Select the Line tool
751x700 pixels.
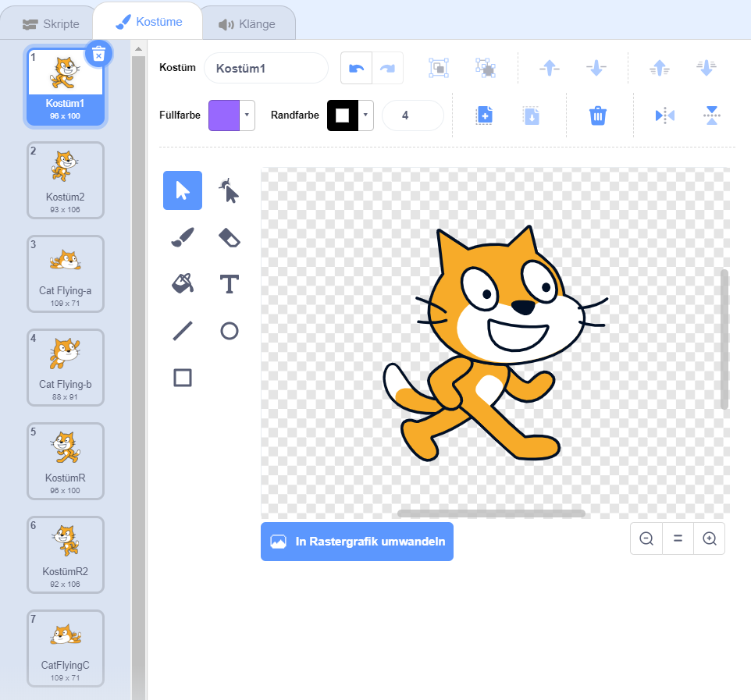pyautogui.click(x=183, y=330)
